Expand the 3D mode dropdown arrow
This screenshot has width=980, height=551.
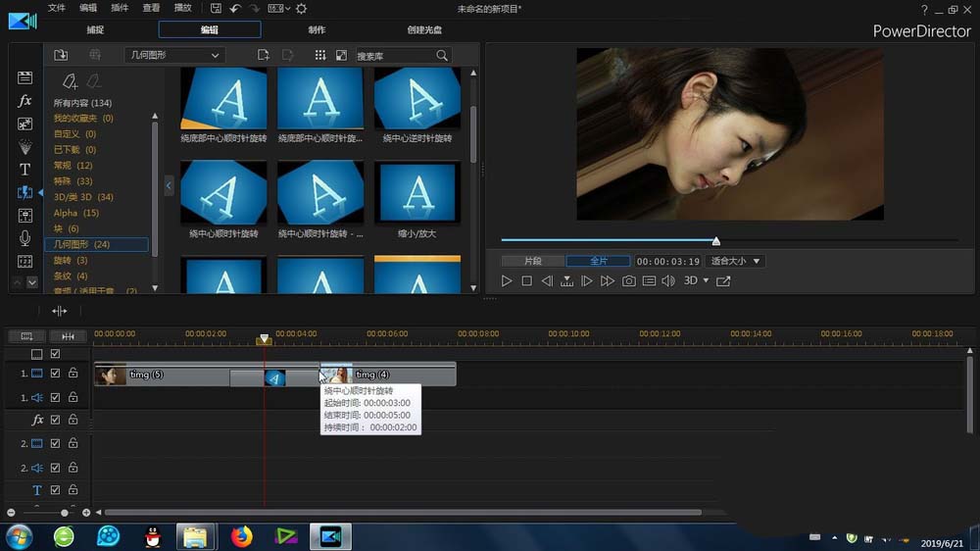coord(706,281)
